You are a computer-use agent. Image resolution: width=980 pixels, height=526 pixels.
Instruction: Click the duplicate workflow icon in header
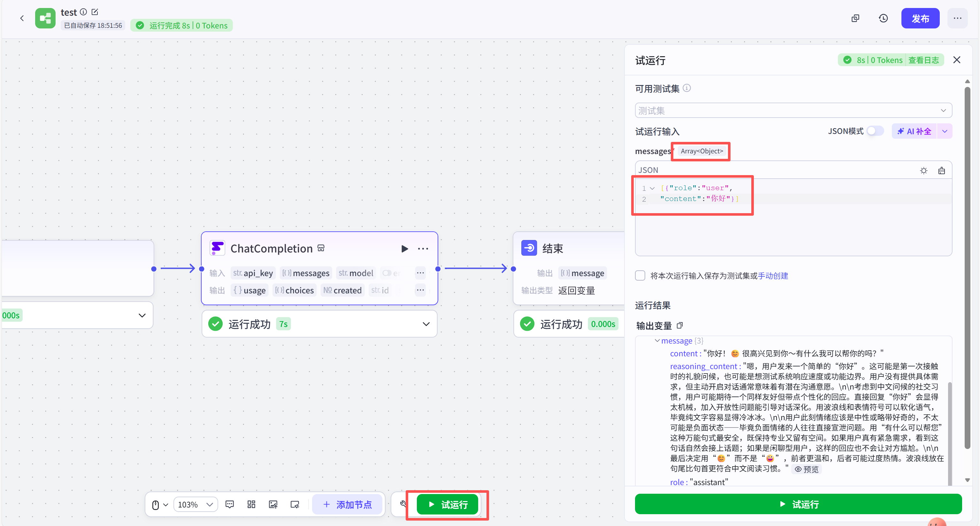click(855, 18)
